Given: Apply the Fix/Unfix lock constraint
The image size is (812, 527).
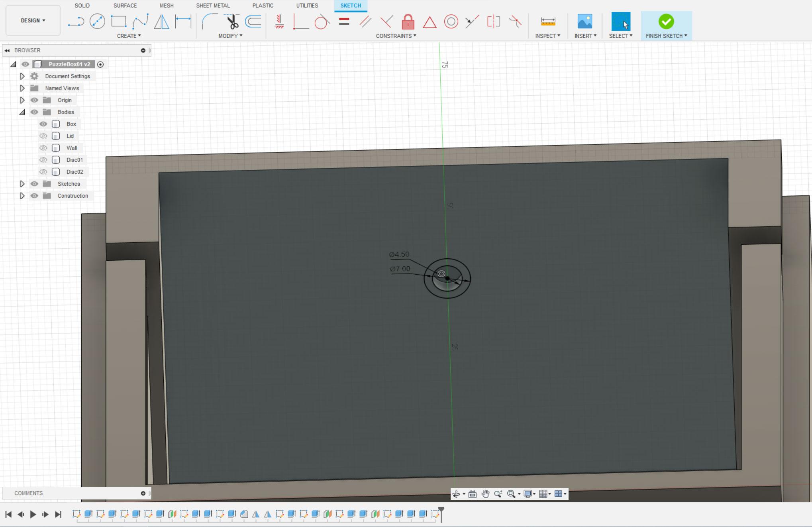Looking at the screenshot, I should [408, 22].
